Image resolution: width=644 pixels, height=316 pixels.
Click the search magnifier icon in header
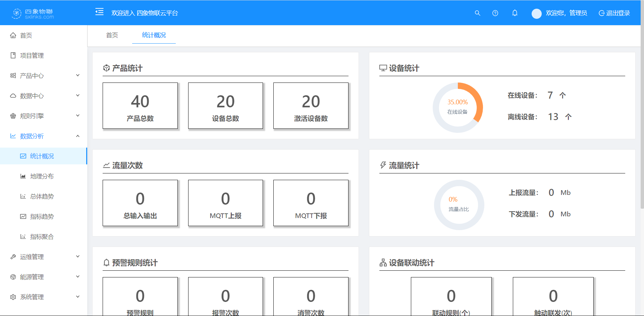[477, 13]
